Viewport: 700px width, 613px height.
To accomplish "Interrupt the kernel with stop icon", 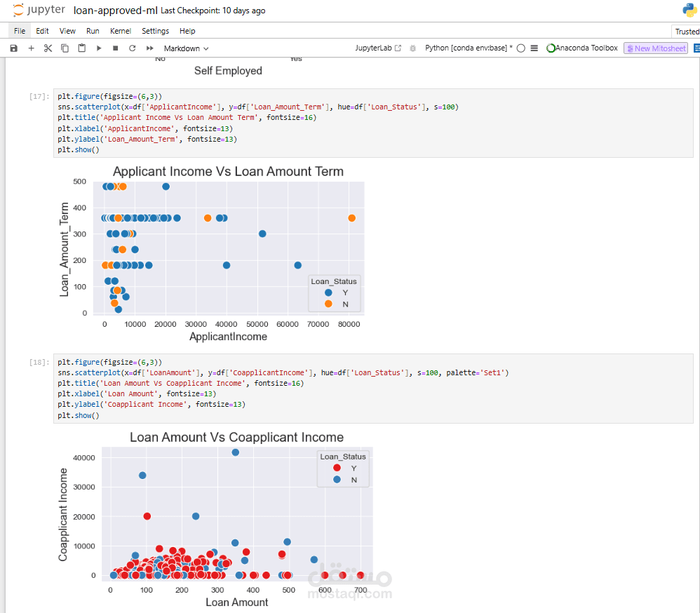I will pyautogui.click(x=115, y=48).
